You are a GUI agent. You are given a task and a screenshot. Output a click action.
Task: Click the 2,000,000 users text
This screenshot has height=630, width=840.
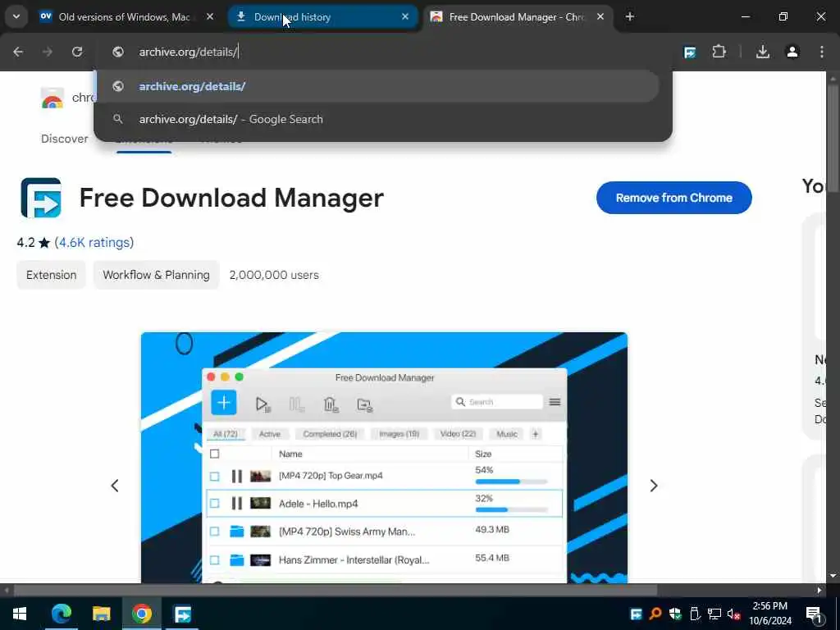tap(274, 275)
